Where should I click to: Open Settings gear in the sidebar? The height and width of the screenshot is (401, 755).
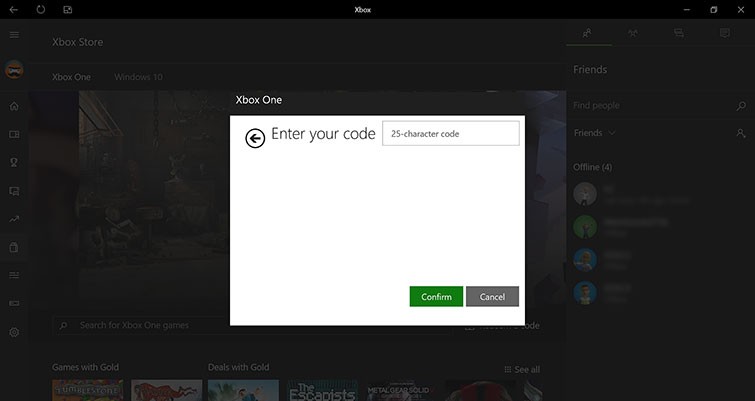(x=14, y=332)
